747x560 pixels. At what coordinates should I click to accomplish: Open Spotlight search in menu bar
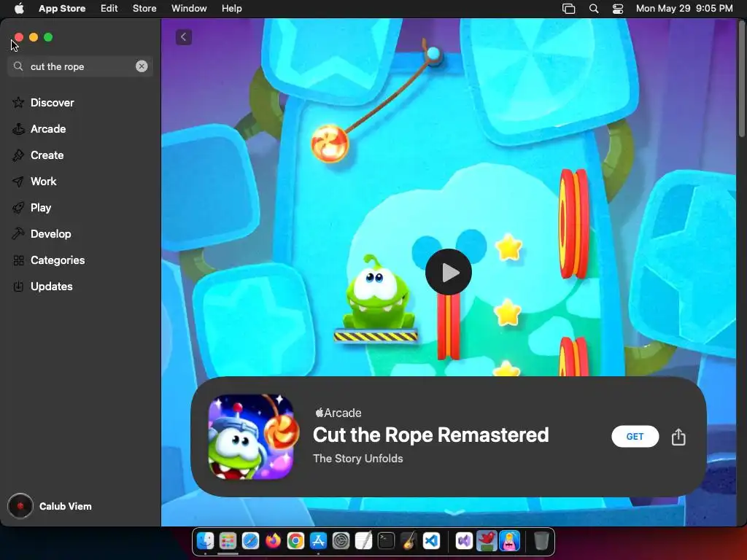594,9
